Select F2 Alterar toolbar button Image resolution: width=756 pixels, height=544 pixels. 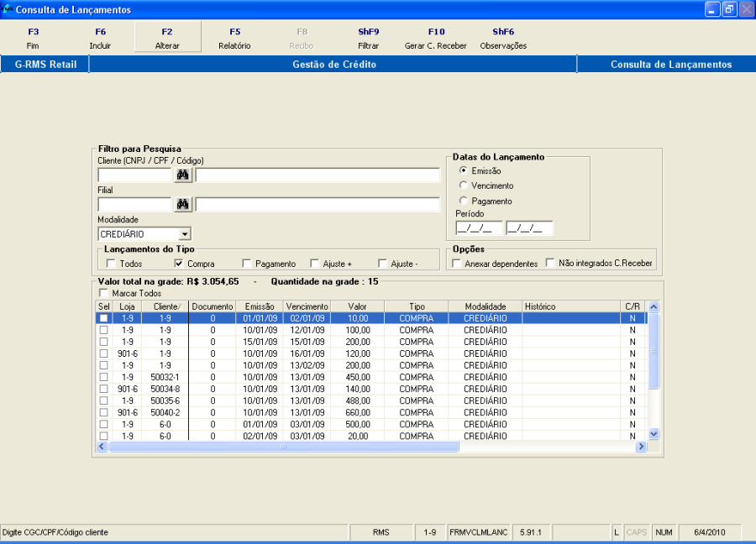click(167, 38)
